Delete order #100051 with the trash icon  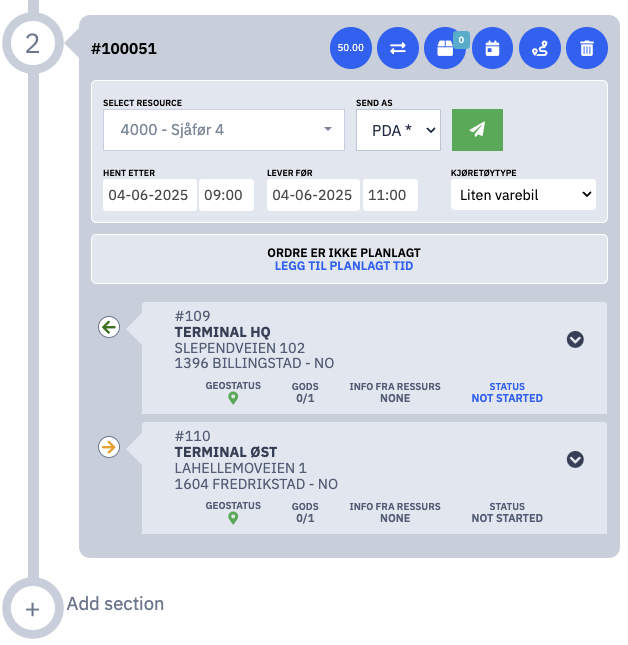[x=587, y=48]
